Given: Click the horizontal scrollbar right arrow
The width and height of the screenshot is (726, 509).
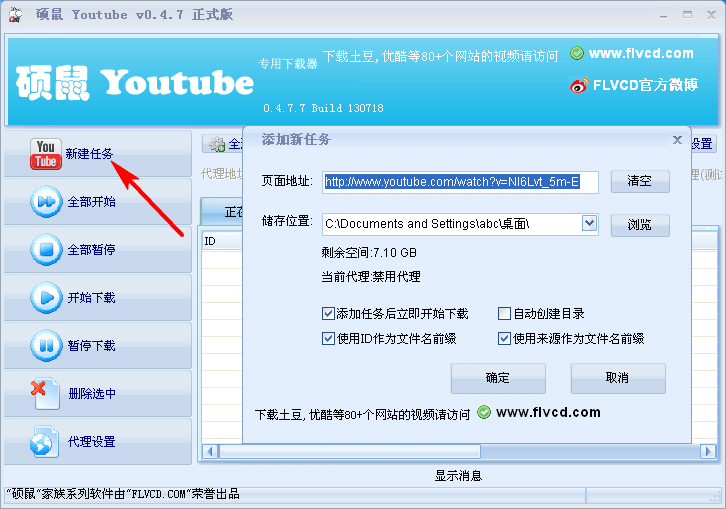Looking at the screenshot, I should [x=707, y=451].
